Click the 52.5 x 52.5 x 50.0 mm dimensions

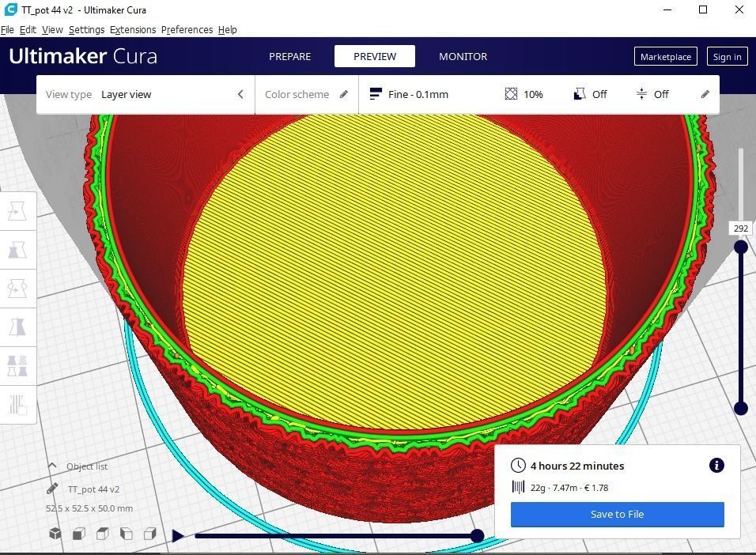pos(89,508)
